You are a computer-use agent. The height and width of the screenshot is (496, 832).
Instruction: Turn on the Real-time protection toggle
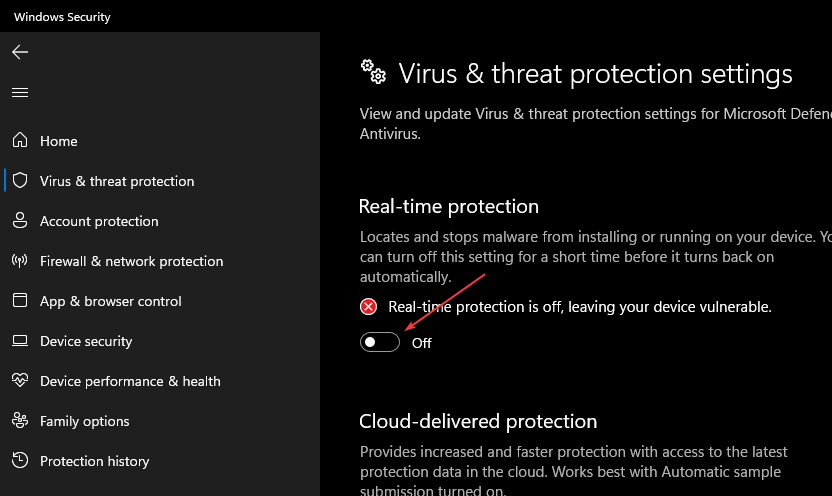(x=379, y=342)
